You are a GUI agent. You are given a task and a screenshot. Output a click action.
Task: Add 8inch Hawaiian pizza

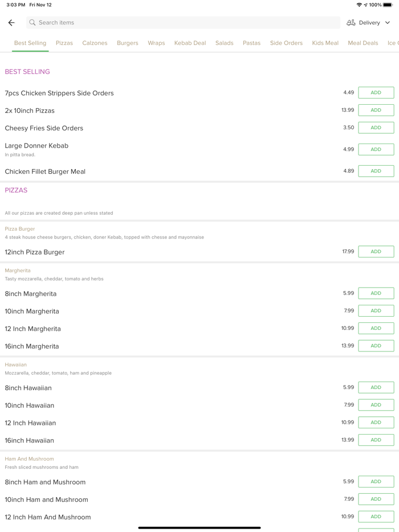tap(376, 387)
